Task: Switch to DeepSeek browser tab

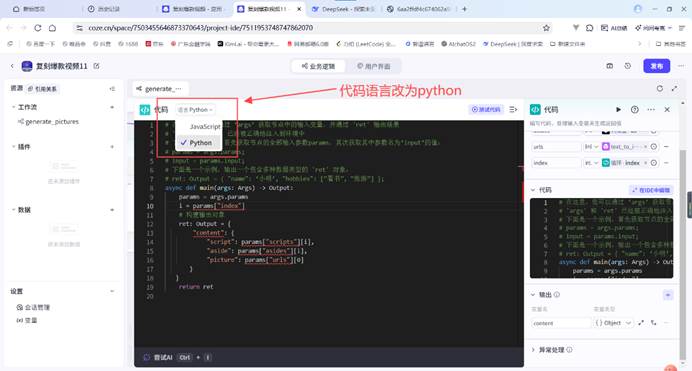Action: pyautogui.click(x=342, y=9)
